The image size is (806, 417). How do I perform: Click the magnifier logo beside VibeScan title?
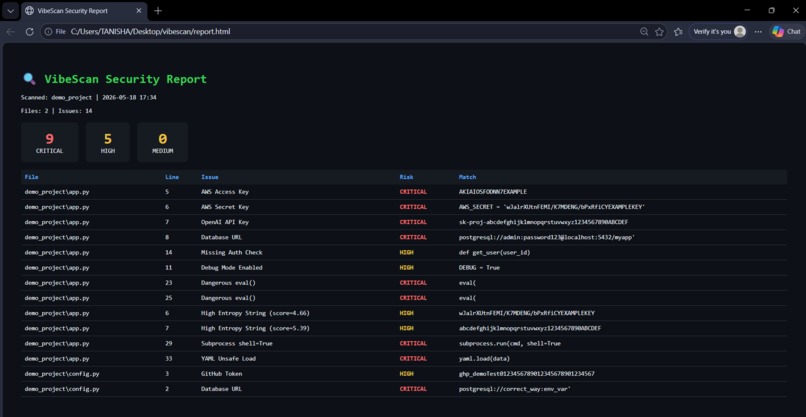pos(29,79)
